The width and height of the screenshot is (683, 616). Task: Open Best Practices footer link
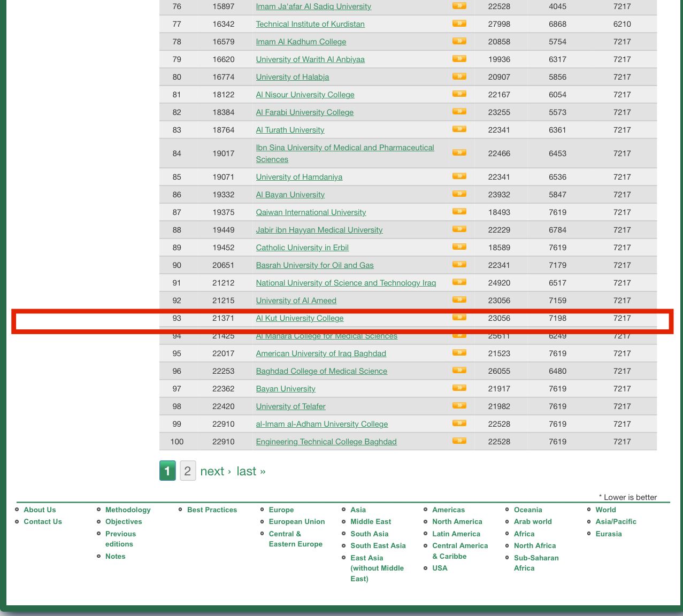click(x=212, y=510)
